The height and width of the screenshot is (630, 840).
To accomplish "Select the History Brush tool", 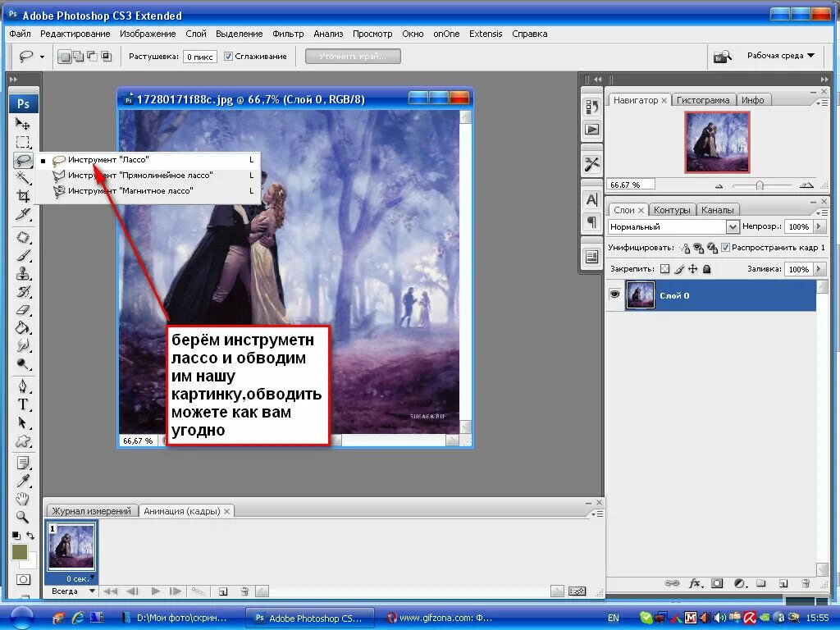I will pos(22,292).
